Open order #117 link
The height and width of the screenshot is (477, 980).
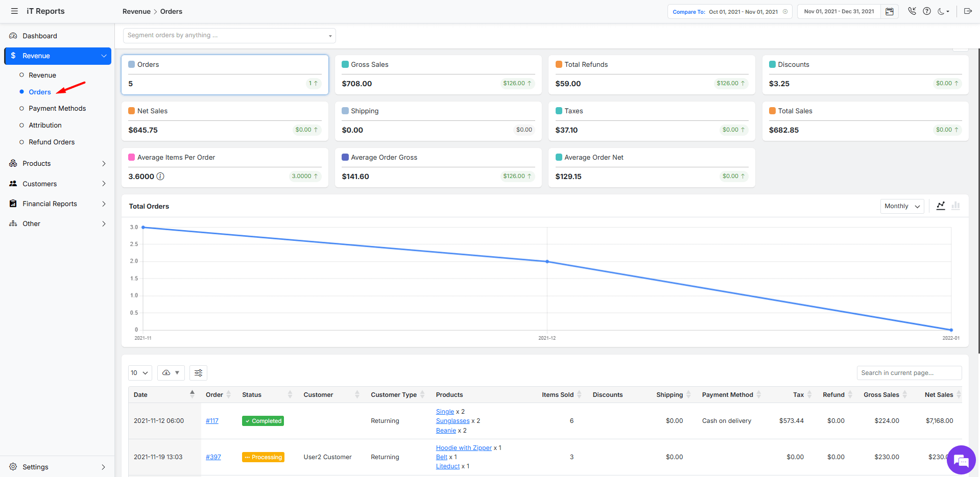click(212, 421)
